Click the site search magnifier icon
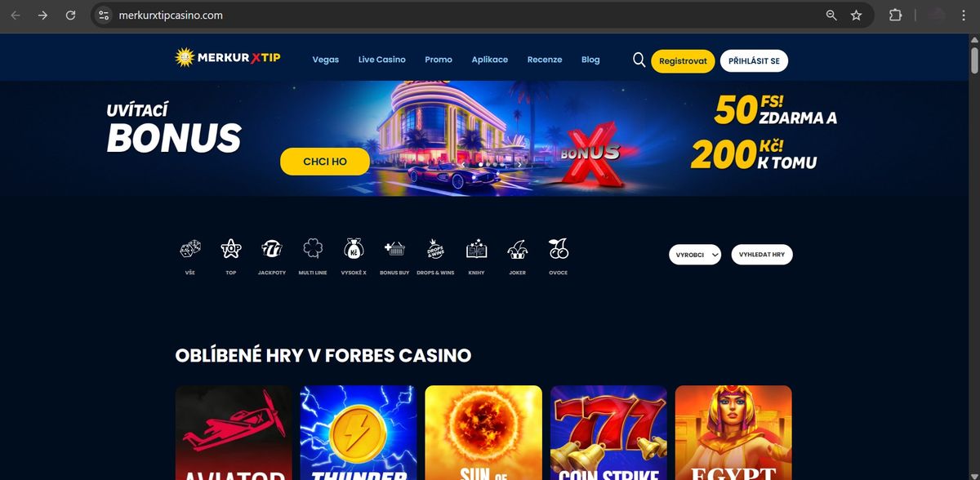Screen dimensions: 980x480 [639, 60]
